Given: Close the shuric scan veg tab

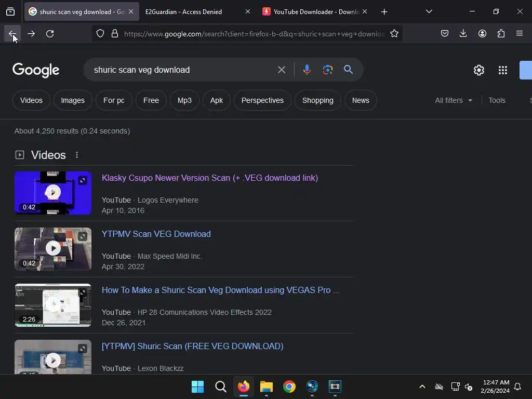Looking at the screenshot, I should click(131, 12).
